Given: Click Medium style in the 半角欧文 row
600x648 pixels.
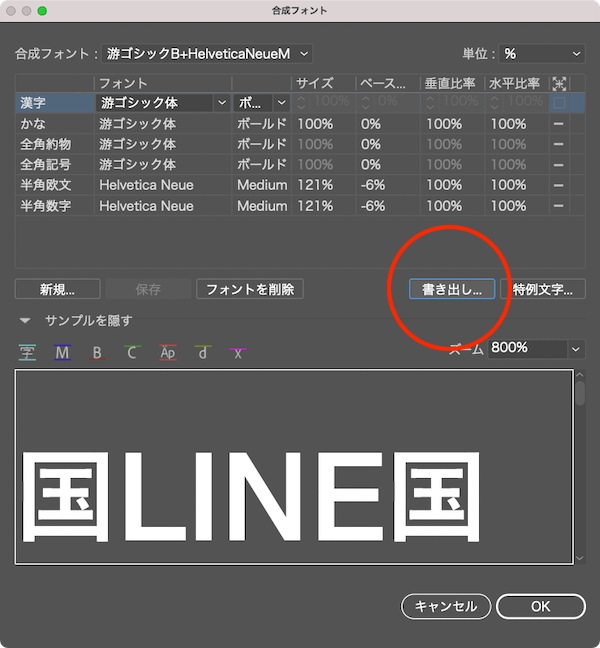Looking at the screenshot, I should [x=262, y=185].
